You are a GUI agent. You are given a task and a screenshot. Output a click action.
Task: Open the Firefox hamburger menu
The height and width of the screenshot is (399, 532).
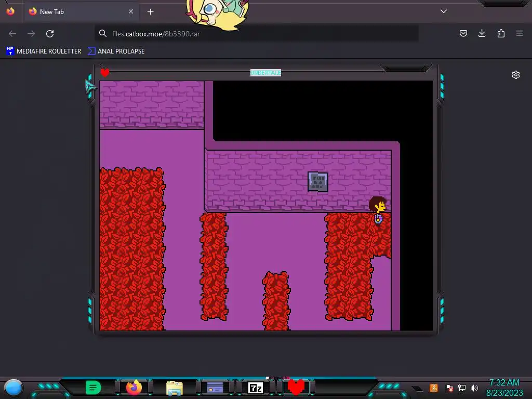(x=520, y=33)
